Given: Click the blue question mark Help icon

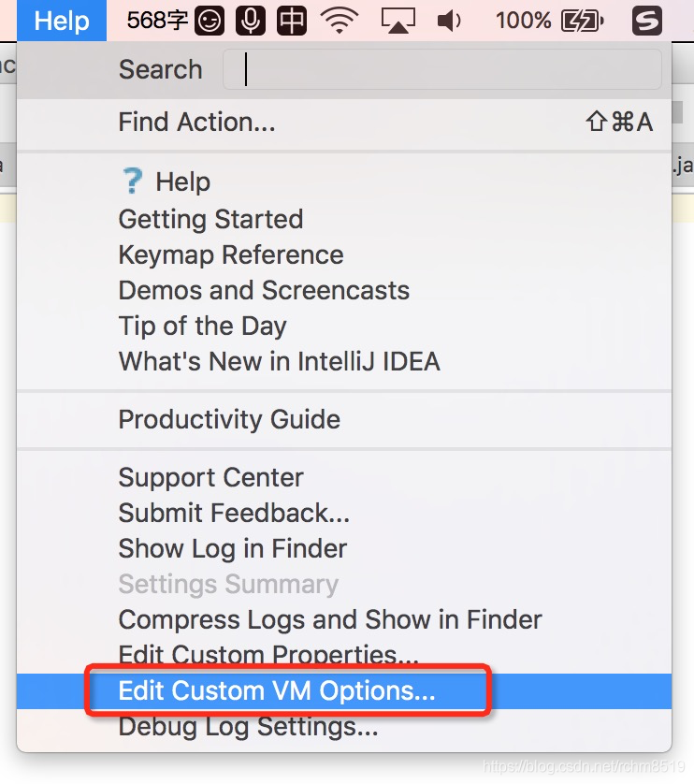Looking at the screenshot, I should 132,181.
